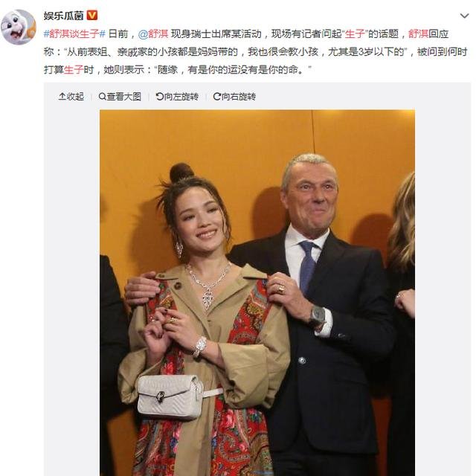
Task: Open the 娱乐瓜菌 username profile link
Action: (x=63, y=16)
